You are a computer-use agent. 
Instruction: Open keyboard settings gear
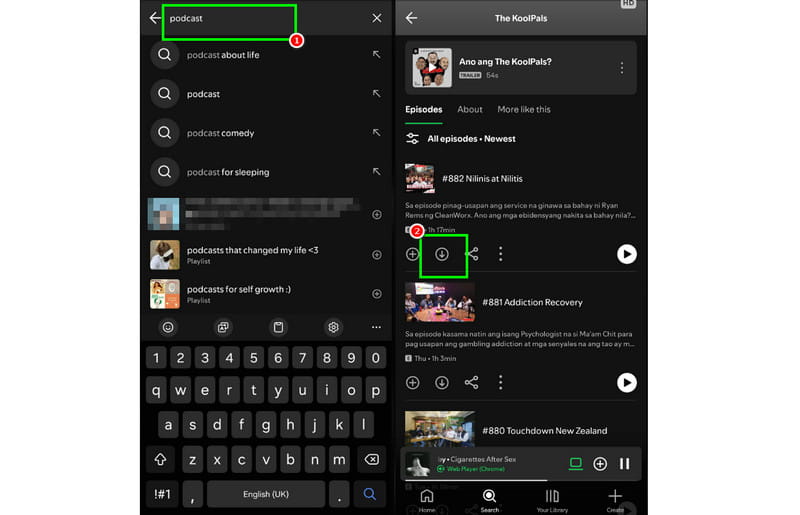334,327
